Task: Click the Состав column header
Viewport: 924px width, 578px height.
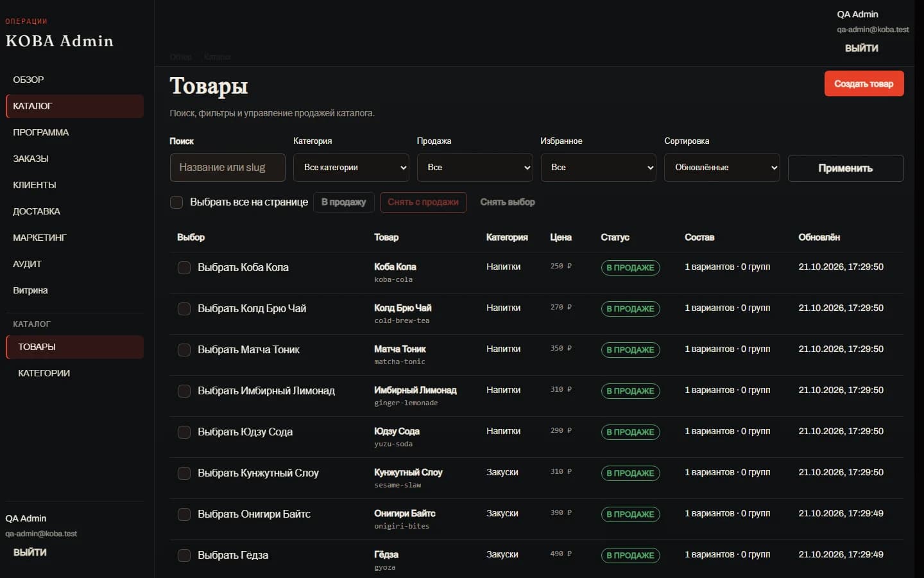Action: pos(699,238)
